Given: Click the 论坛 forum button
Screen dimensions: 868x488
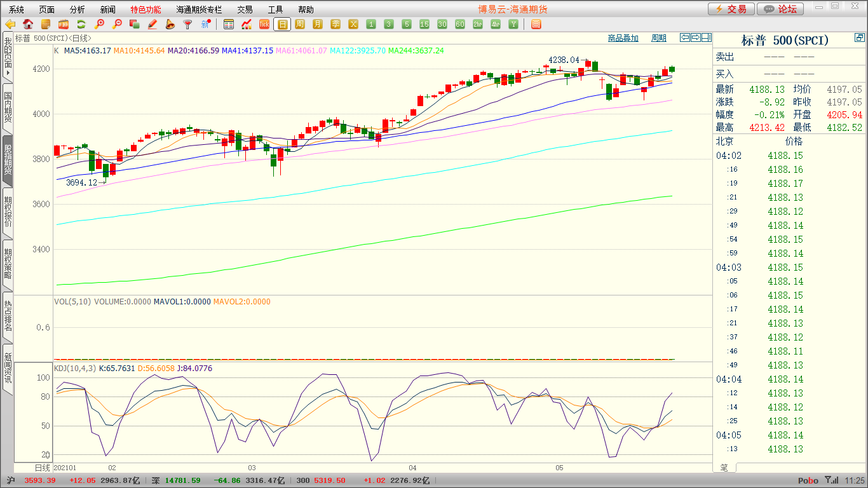Looking at the screenshot, I should tap(781, 9).
